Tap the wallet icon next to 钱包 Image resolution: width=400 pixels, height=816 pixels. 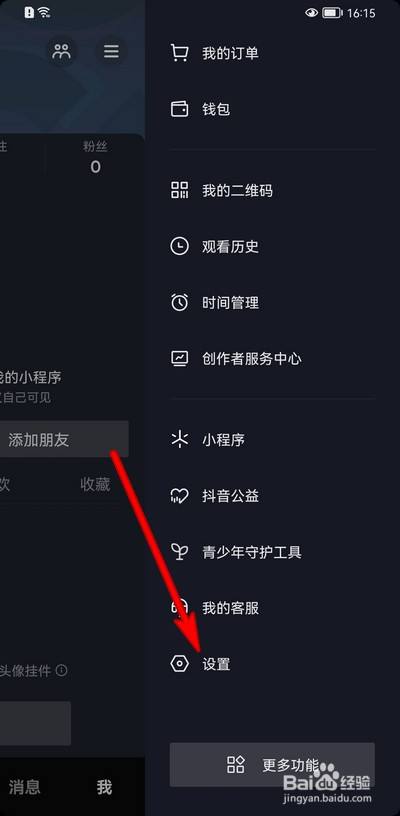coord(179,109)
